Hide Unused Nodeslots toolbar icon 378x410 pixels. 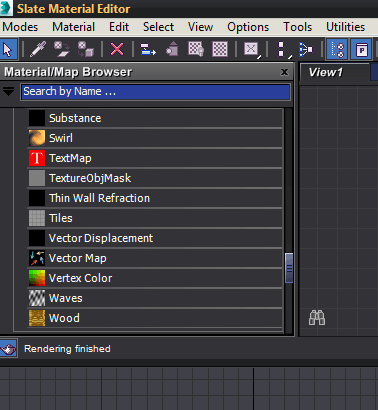coord(172,49)
